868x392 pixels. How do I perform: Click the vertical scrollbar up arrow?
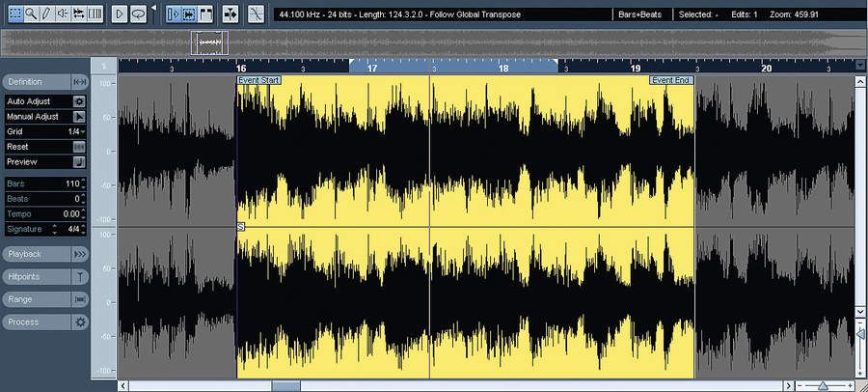coord(860,82)
